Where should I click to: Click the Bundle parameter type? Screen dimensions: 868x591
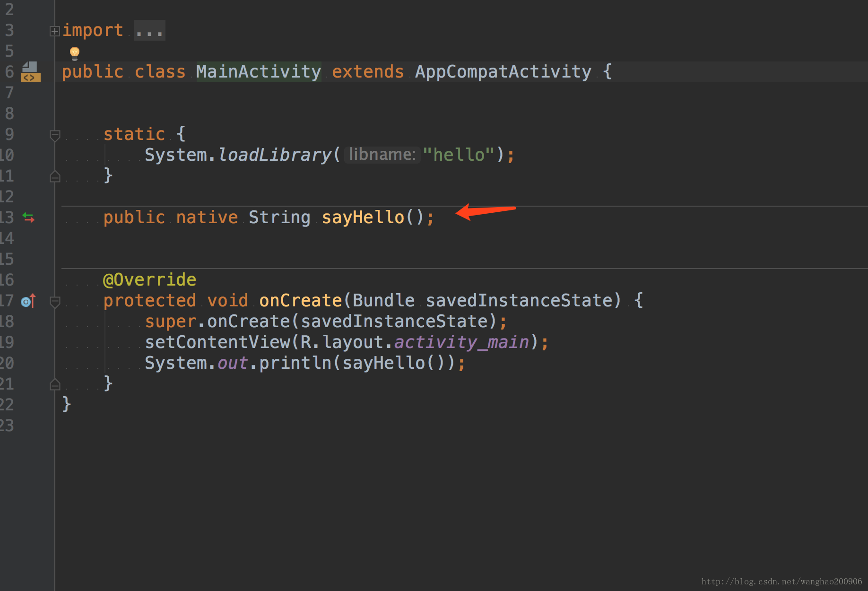[383, 301]
